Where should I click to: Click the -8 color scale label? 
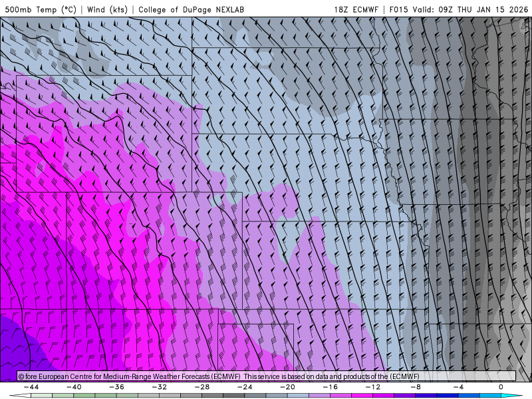click(416, 387)
